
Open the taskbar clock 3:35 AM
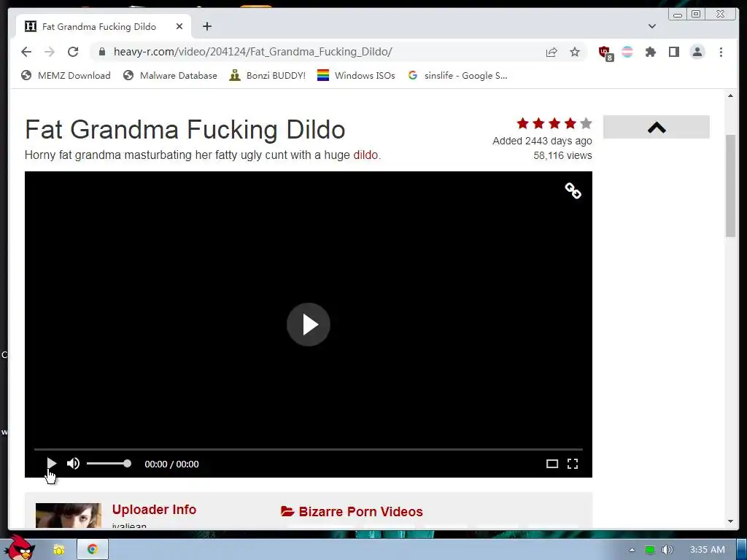(x=707, y=550)
